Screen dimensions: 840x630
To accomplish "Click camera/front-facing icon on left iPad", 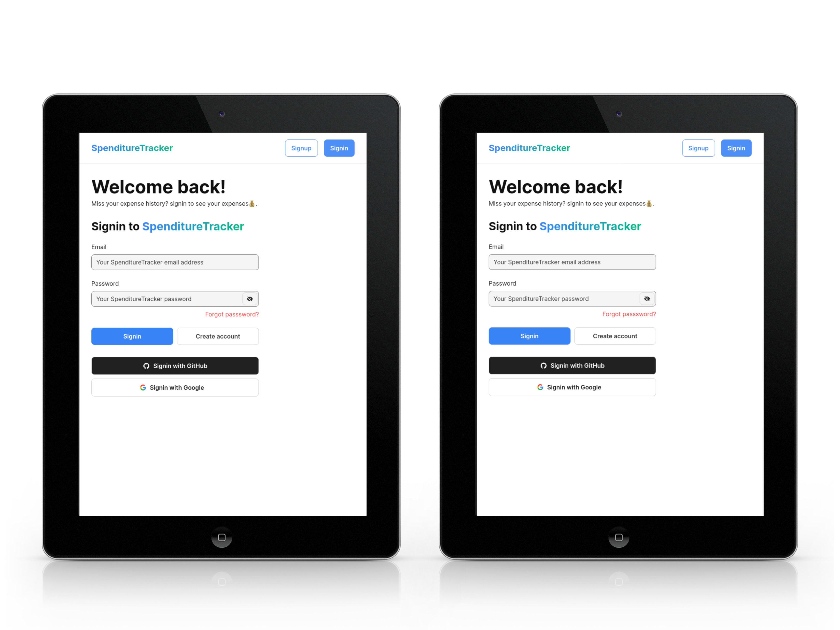I will tap(223, 115).
